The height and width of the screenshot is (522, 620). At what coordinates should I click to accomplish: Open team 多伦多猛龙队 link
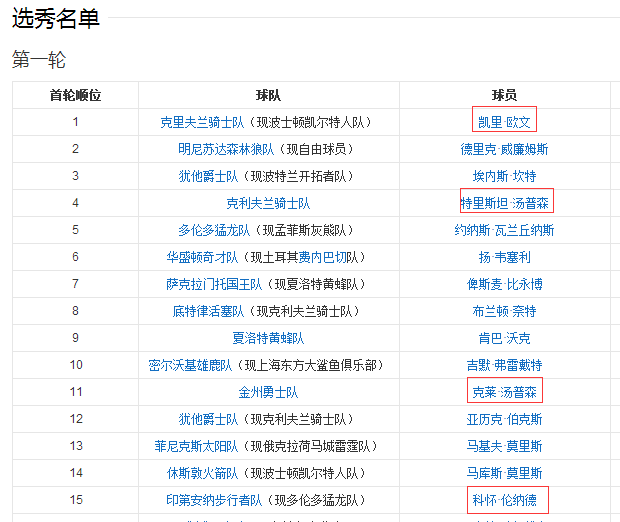pyautogui.click(x=214, y=230)
